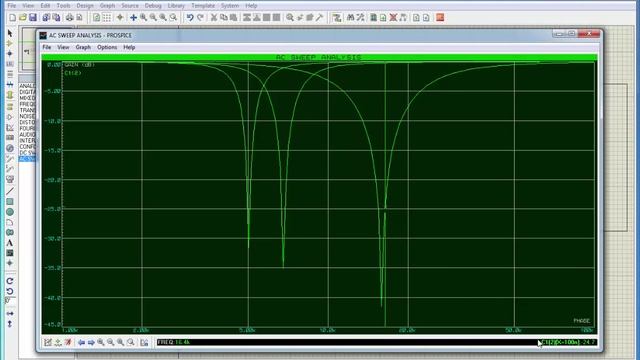This screenshot has height=360, width=640.
Task: Click the Rotate Anti-clockwise icon in left toolbar
Action: coord(10,291)
